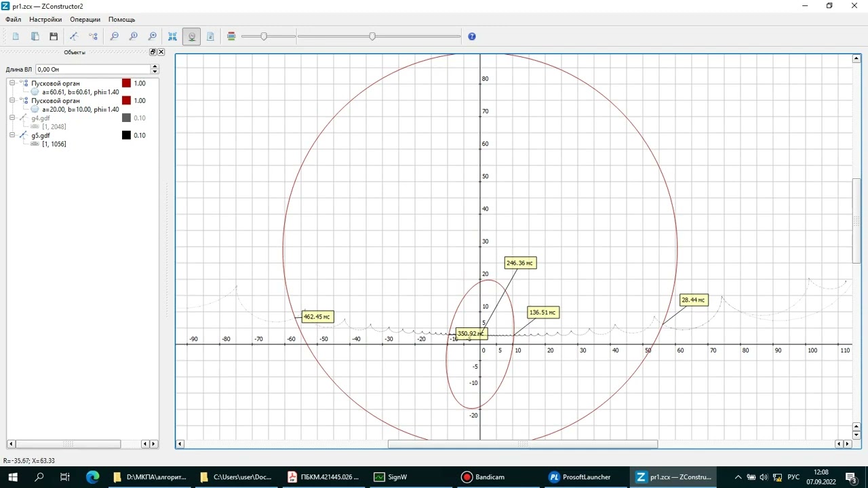The width and height of the screenshot is (868, 488).
Task: Click the 28.44 мс time label
Action: coord(693,300)
